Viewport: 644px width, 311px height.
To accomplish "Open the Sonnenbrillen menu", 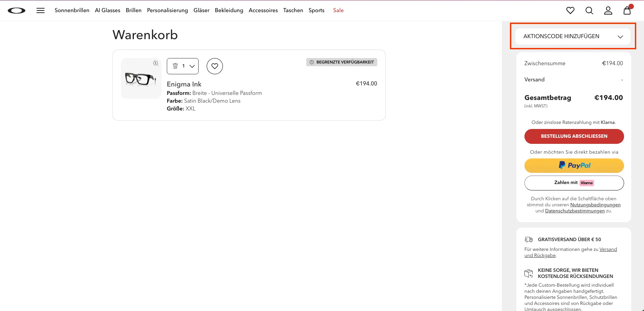I will click(72, 10).
